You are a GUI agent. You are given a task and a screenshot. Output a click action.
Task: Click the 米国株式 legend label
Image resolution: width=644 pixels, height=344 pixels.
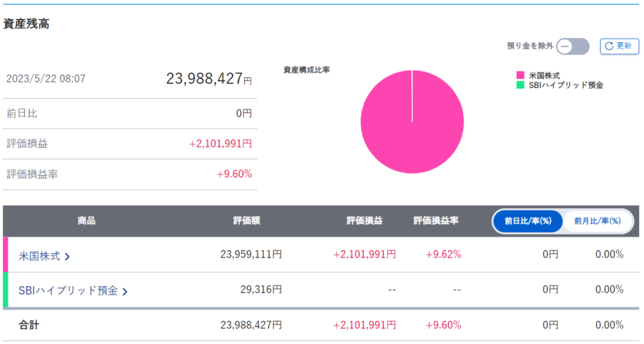coord(544,75)
